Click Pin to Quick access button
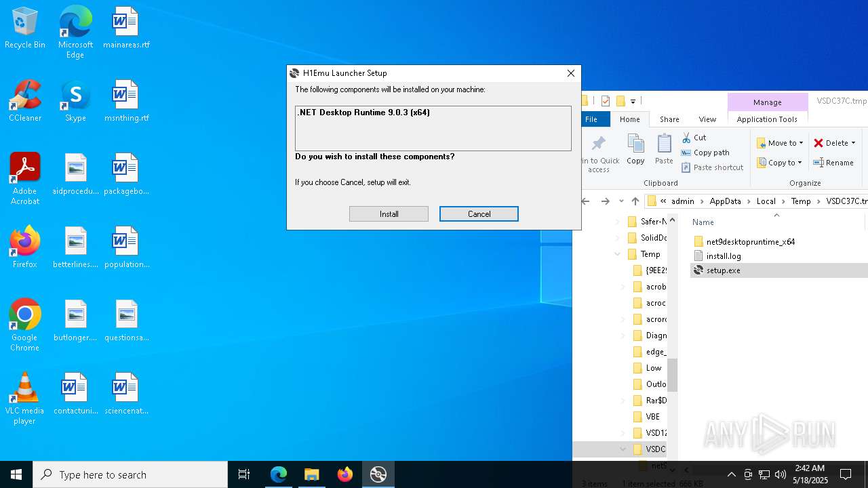Screen dimensions: 868x488 tap(599, 153)
